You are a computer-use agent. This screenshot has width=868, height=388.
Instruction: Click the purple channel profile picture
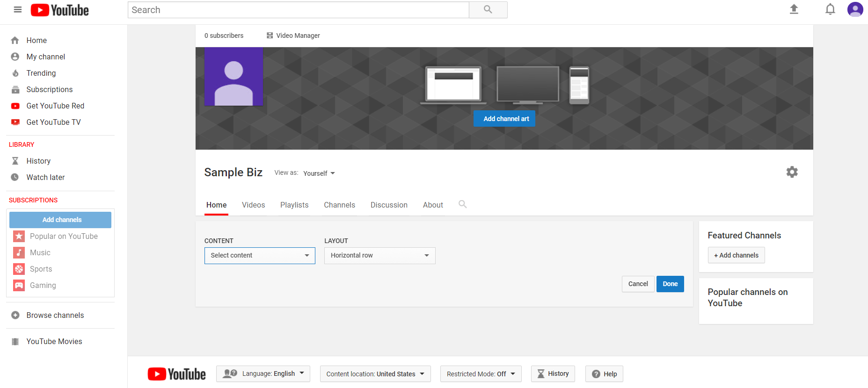(x=233, y=77)
